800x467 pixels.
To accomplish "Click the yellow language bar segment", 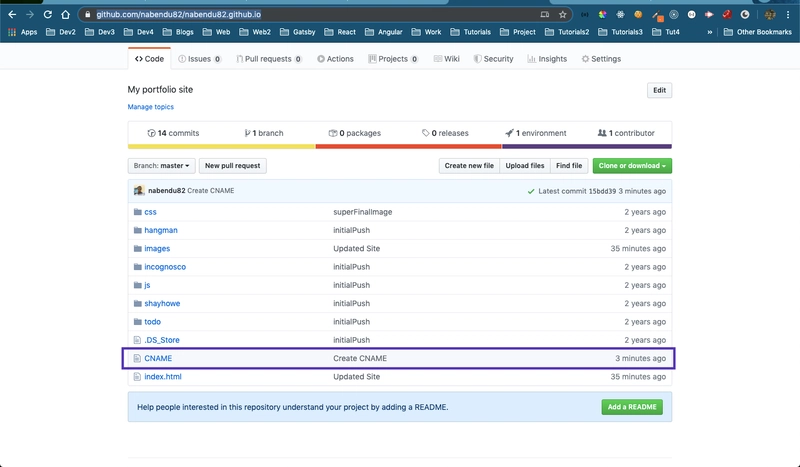I will [221, 146].
